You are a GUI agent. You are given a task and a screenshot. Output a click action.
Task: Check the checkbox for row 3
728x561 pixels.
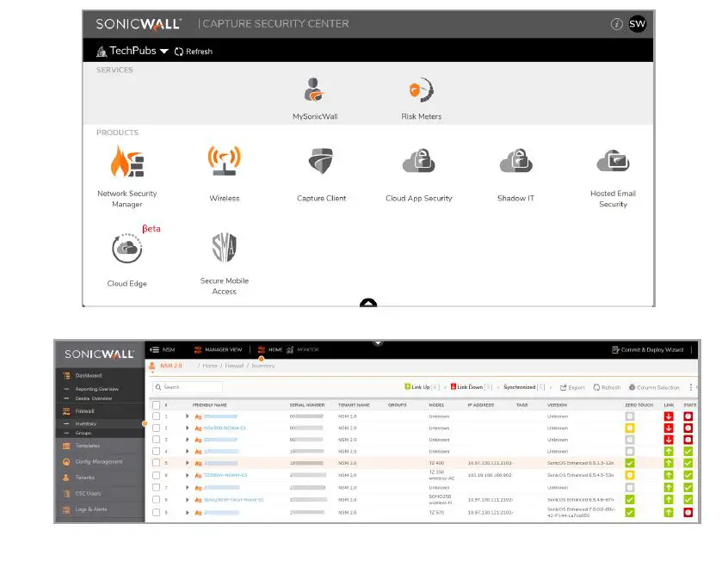(x=156, y=440)
